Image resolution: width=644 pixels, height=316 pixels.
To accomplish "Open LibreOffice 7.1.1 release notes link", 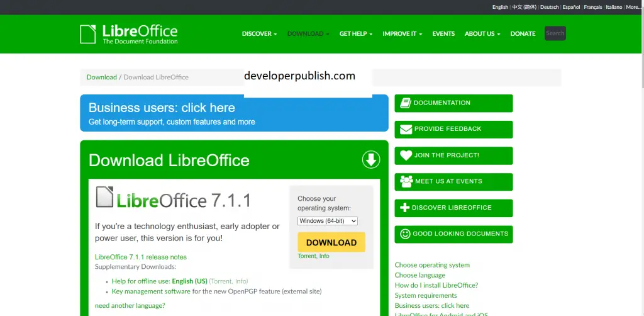I will (x=140, y=257).
